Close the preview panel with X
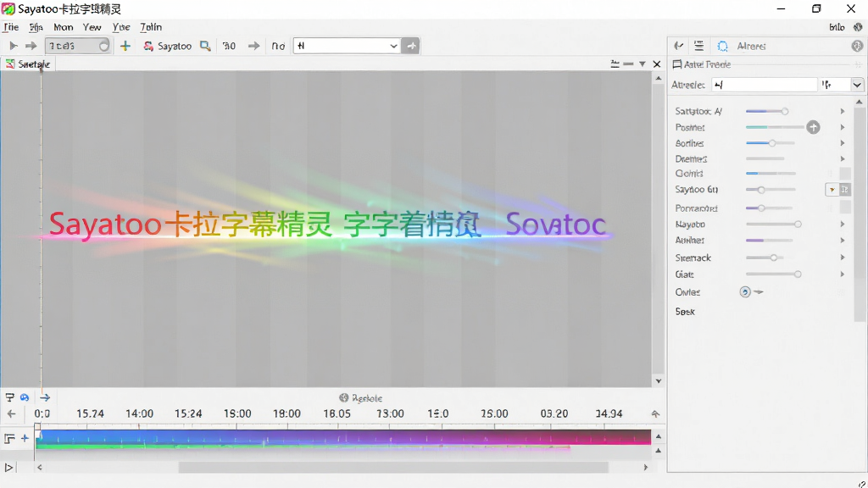Screen dimensions: 868x488 [x=657, y=64]
